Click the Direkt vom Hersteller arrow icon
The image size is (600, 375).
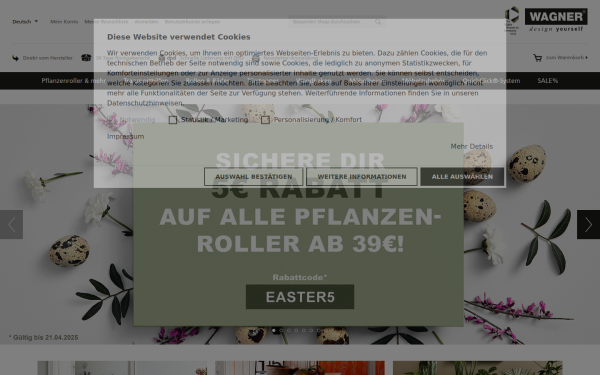point(15,58)
